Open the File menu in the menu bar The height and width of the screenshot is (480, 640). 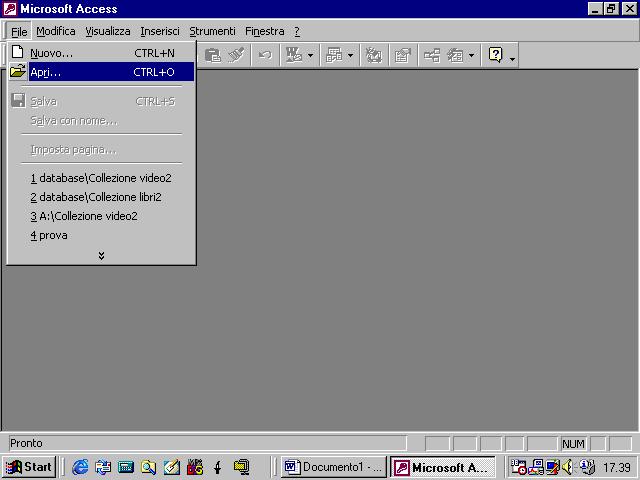click(19, 31)
